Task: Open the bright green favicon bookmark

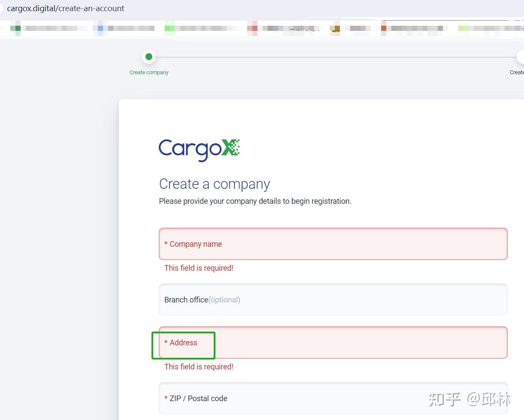Action: (169, 28)
